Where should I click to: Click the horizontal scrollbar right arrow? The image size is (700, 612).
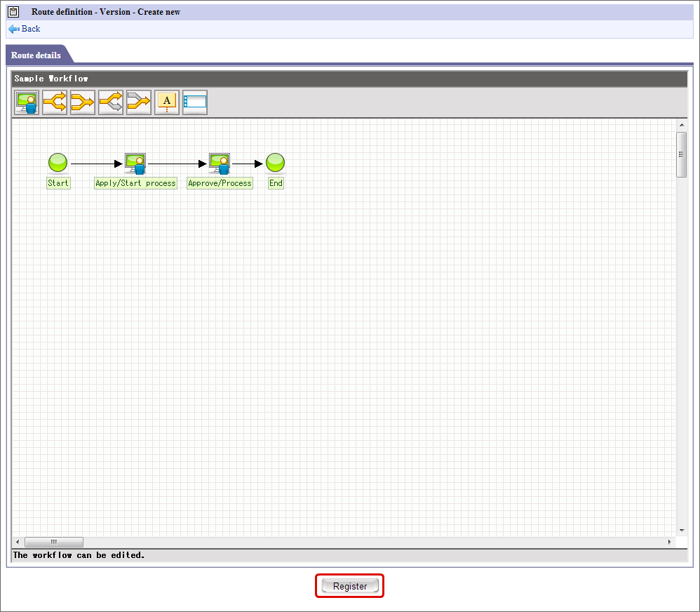(x=669, y=542)
